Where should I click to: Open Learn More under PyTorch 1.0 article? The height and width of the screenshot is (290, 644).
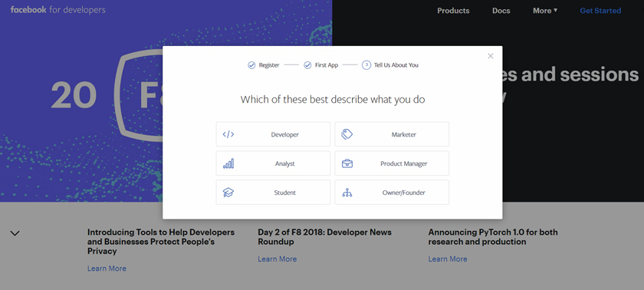tap(448, 259)
